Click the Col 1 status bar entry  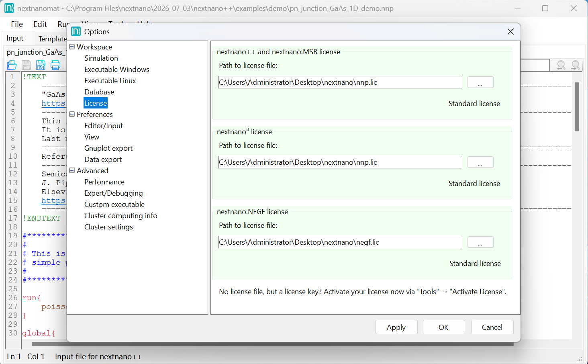click(x=36, y=356)
